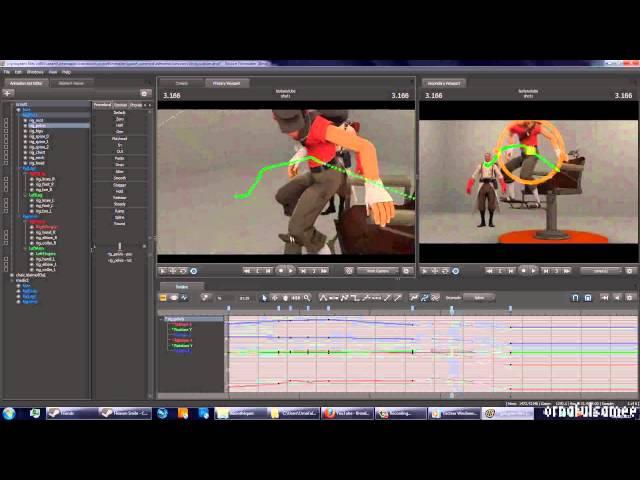Screen dimensions: 640x480
Task: Select the primary viewport rotate manipulator
Action: point(183,271)
